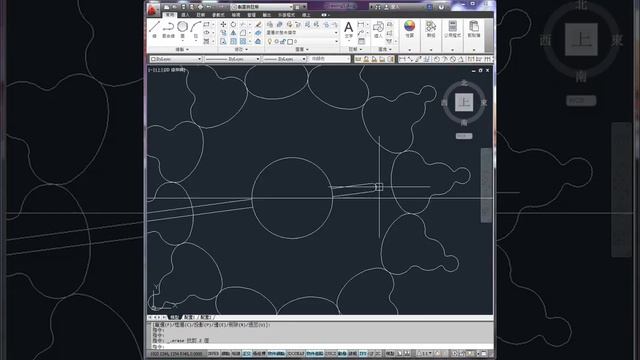Screen dimensions: 640x360
Task: Toggle Object Snap (物件鎖點) in status bar
Action: coord(276,353)
